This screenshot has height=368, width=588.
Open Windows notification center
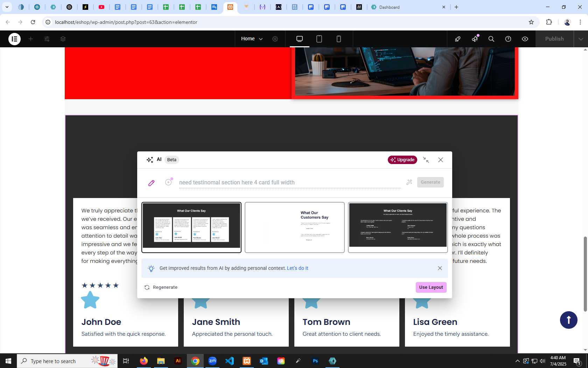[x=577, y=361]
